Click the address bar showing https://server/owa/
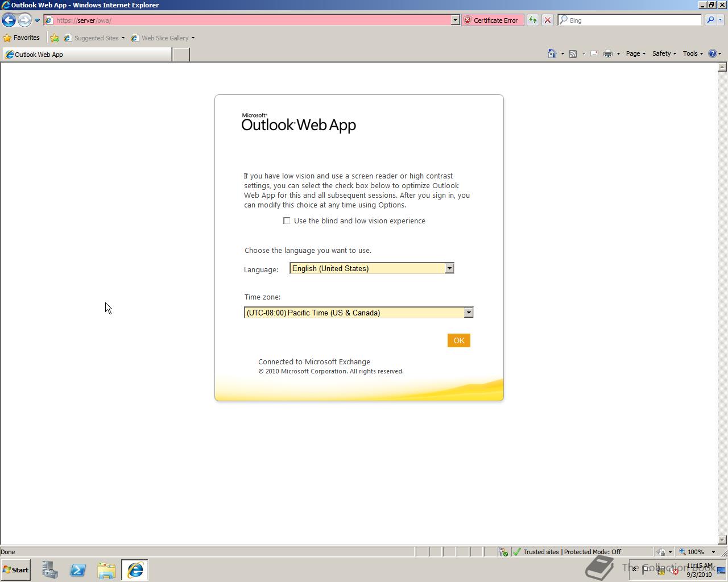 (247, 20)
